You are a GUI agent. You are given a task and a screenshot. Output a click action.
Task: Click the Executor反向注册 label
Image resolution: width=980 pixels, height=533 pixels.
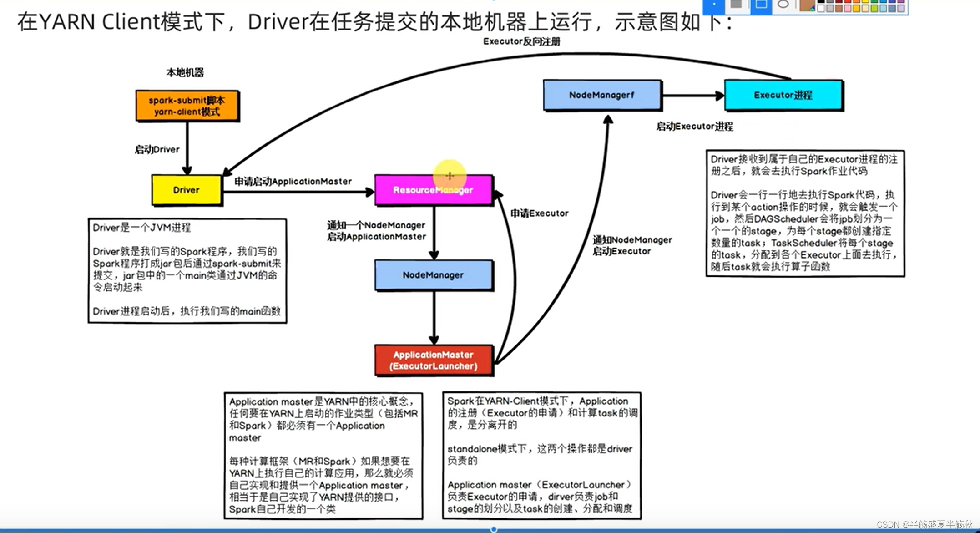(521, 41)
